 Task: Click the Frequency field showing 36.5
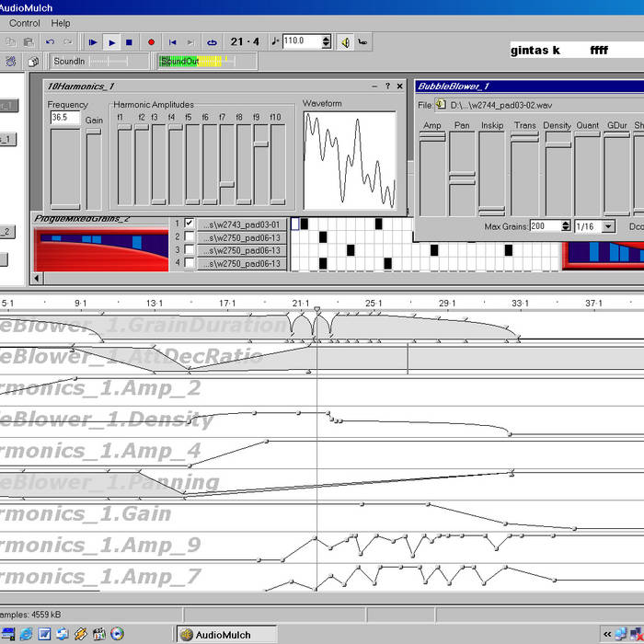64,118
